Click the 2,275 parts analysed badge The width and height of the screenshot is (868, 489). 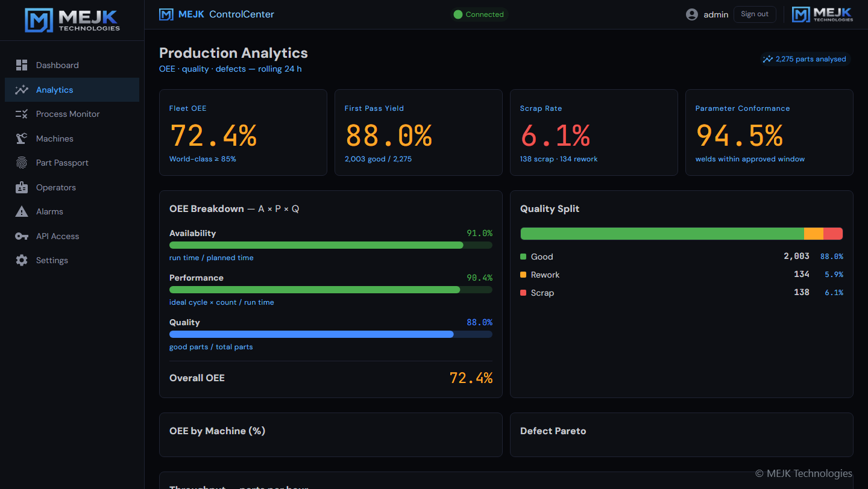(805, 59)
